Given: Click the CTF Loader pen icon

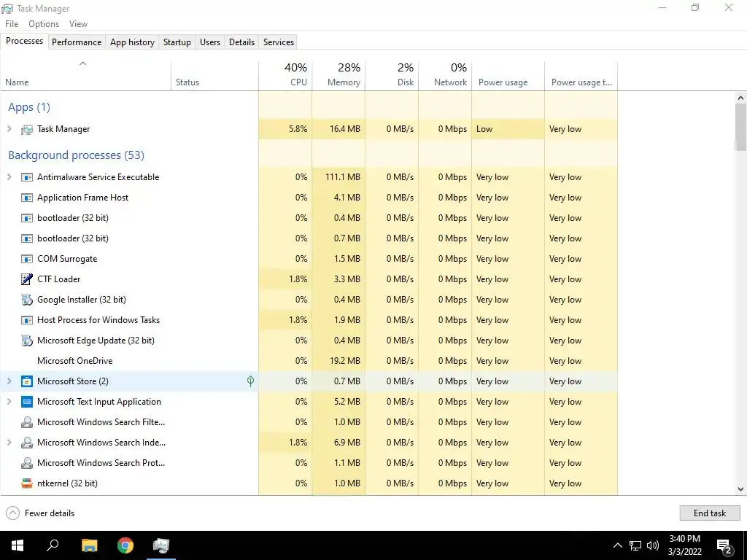Looking at the screenshot, I should click(x=27, y=279).
